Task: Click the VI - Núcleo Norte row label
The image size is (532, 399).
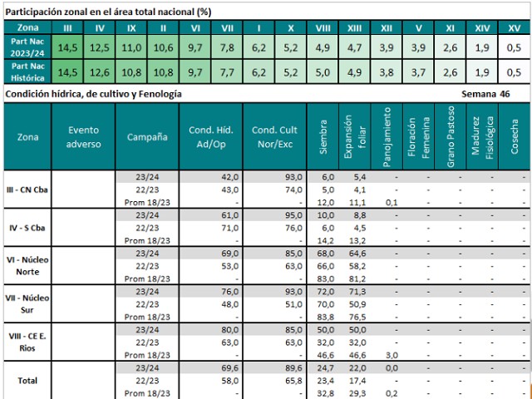Action: [27, 265]
